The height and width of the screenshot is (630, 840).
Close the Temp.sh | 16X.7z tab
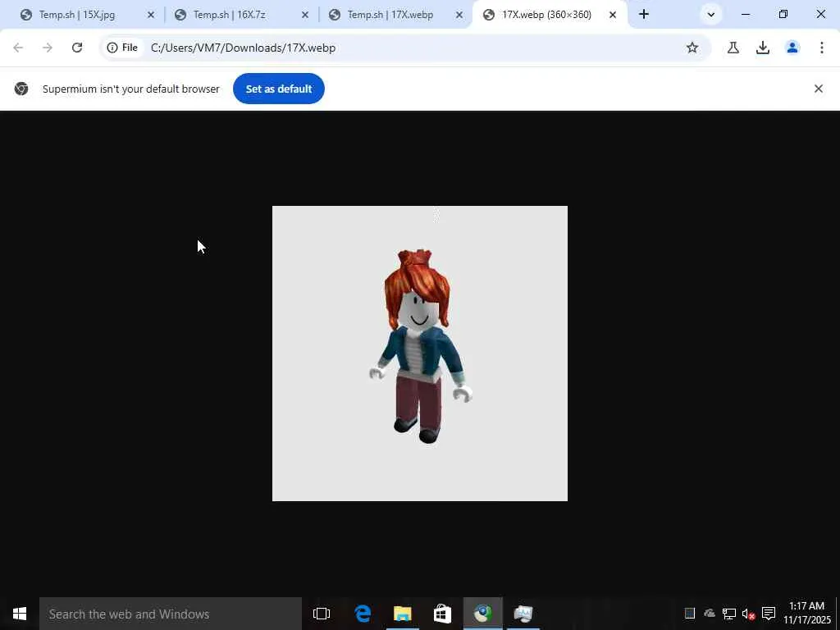[x=305, y=15]
